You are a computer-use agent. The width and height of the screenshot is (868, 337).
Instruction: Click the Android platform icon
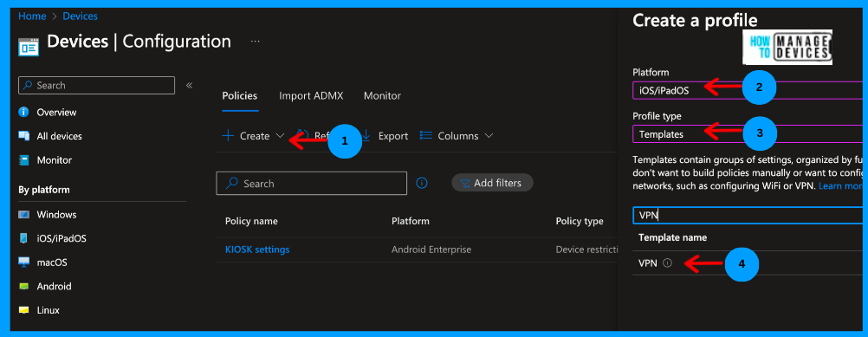click(23, 287)
